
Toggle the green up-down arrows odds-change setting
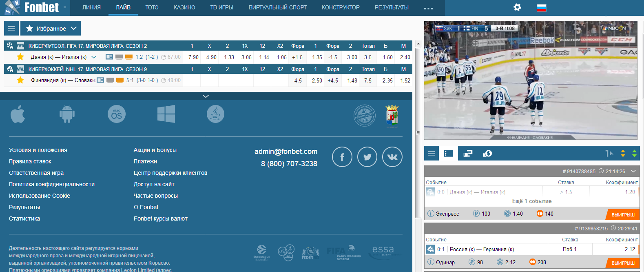click(x=634, y=153)
